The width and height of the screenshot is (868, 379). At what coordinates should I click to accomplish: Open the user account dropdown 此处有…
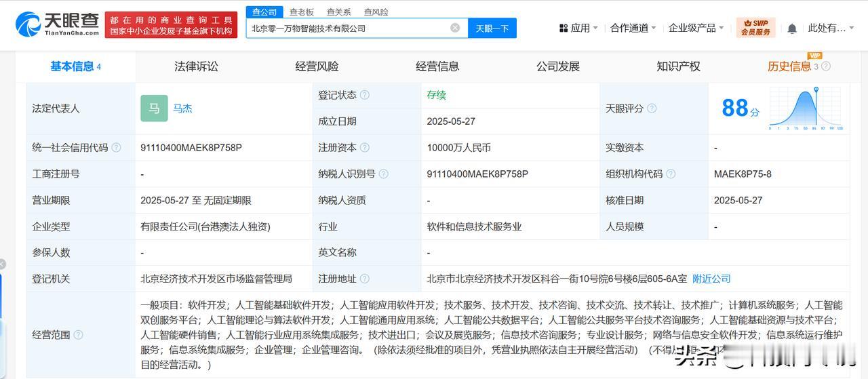click(x=831, y=28)
